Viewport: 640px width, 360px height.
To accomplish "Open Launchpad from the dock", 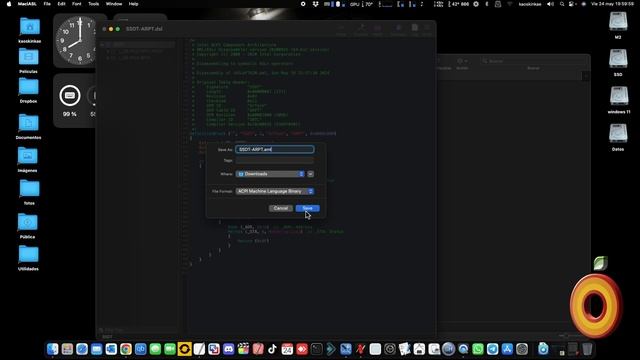I will tap(67, 349).
